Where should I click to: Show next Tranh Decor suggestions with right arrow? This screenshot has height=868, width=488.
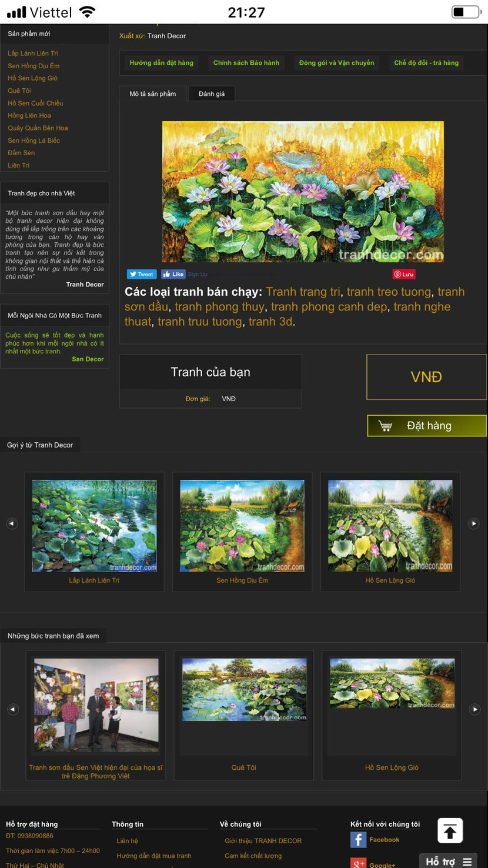[473, 523]
